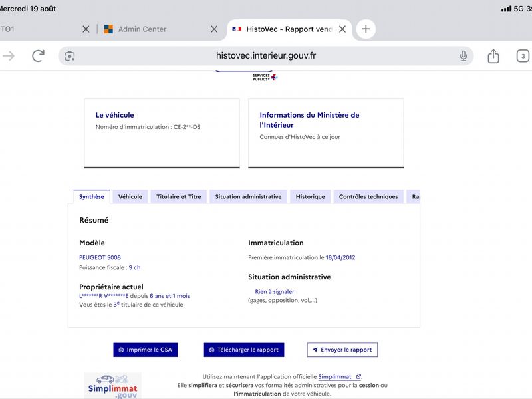Screen dimensions: 532x399
Task: Click the French flag favicon of HistoVec tab
Action: pyautogui.click(x=237, y=29)
